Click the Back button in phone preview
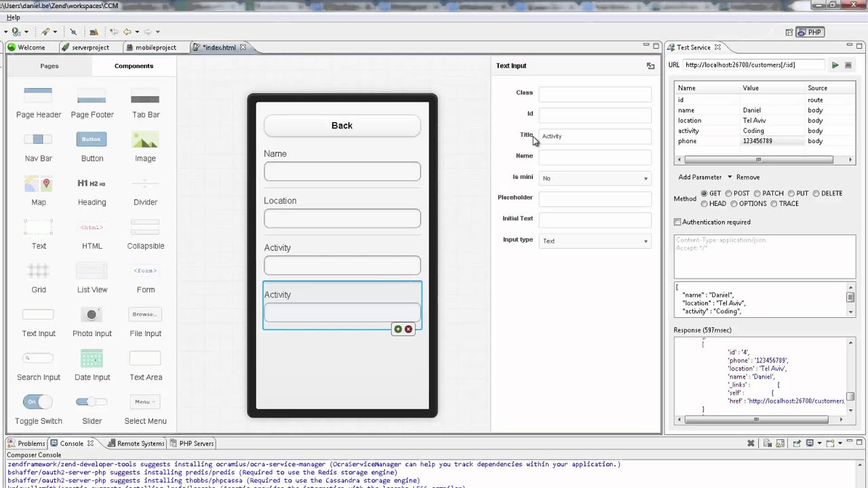This screenshot has height=488, width=868. 342,125
